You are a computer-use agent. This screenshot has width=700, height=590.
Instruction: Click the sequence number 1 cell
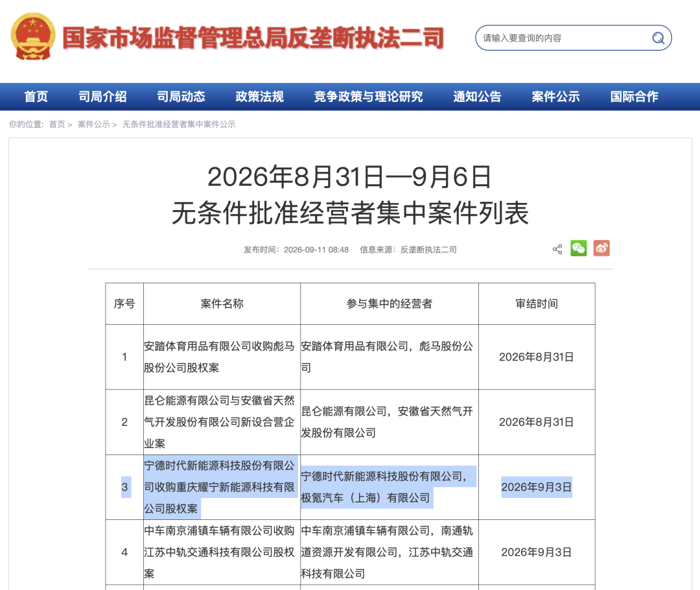tap(124, 357)
